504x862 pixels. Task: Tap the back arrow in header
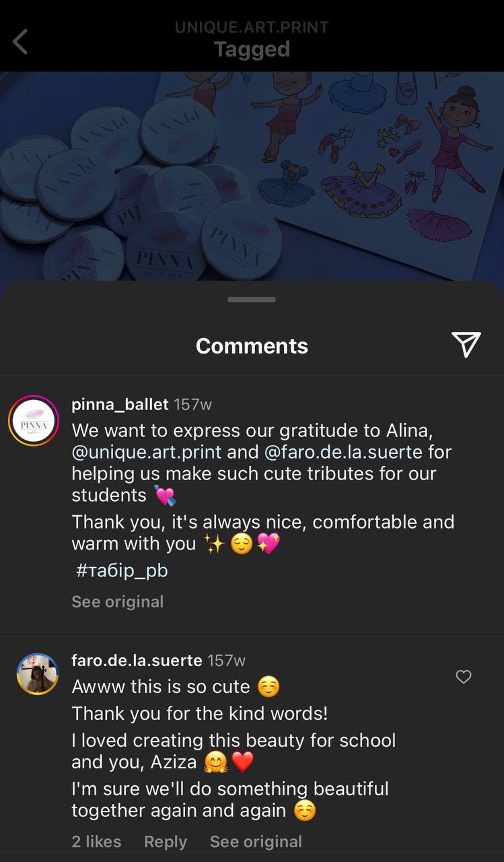click(20, 42)
